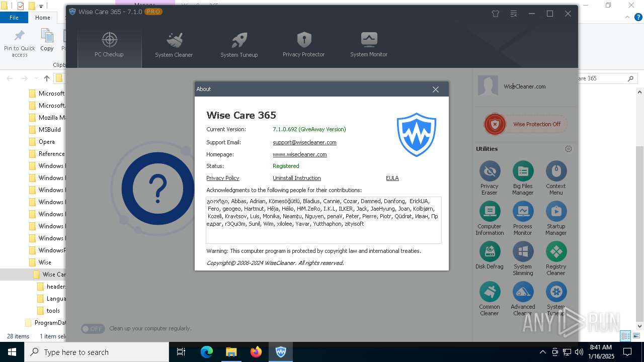This screenshot has height=362, width=644.
Task: Open the Context Menu utility
Action: (x=556, y=178)
